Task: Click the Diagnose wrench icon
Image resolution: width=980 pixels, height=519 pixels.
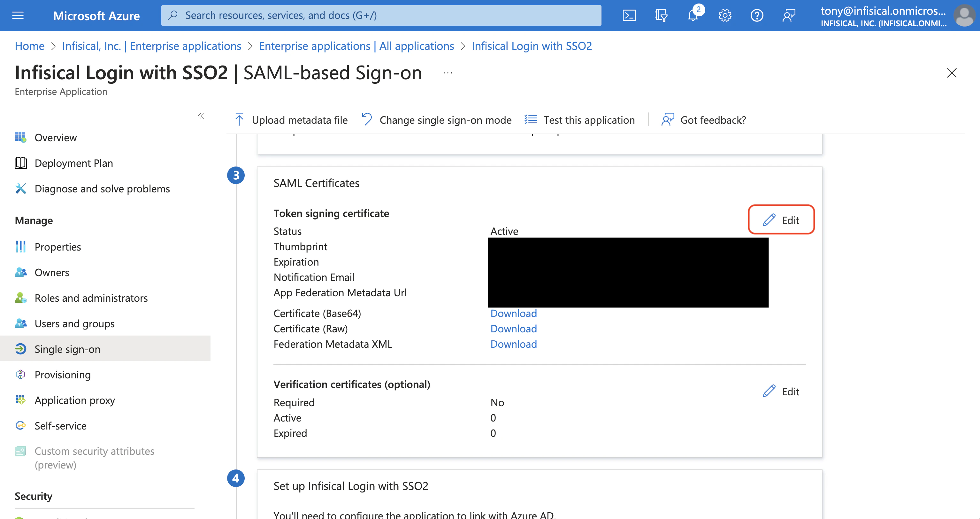Action: [20, 188]
